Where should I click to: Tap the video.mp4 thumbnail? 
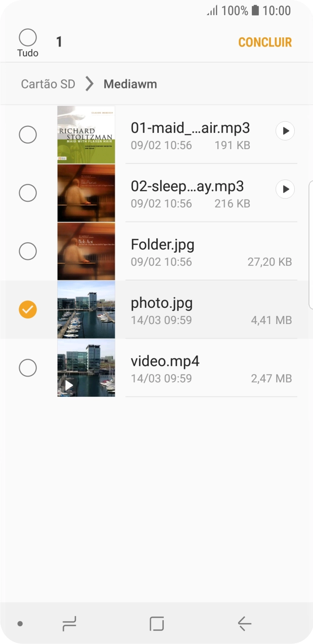click(x=86, y=367)
